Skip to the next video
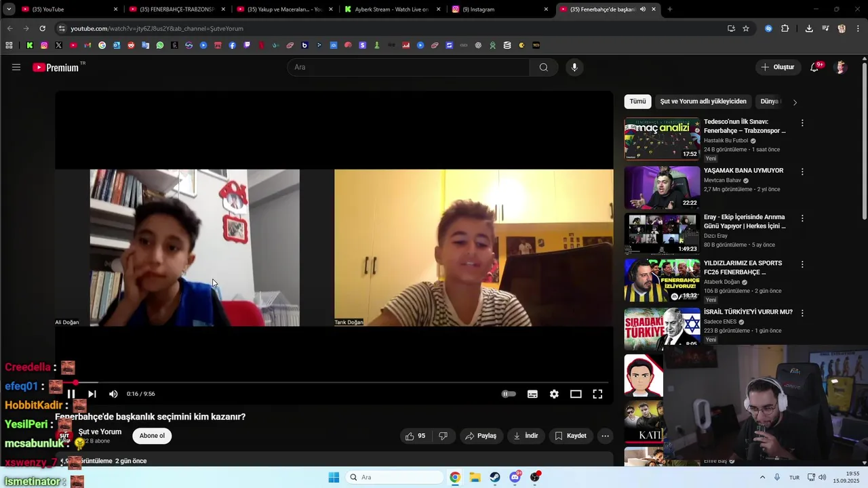868x488 pixels. tap(92, 394)
